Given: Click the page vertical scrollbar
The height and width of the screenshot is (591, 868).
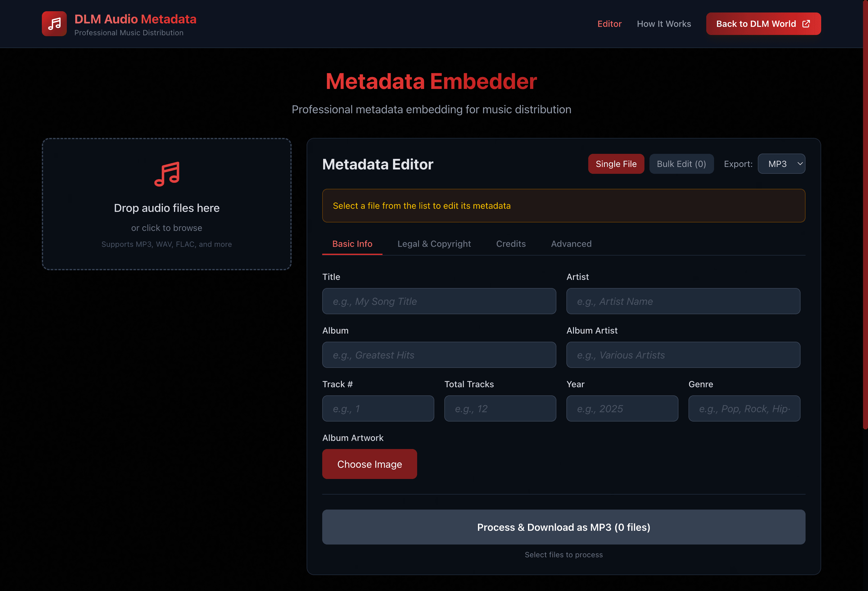Looking at the screenshot, I should (x=865, y=215).
